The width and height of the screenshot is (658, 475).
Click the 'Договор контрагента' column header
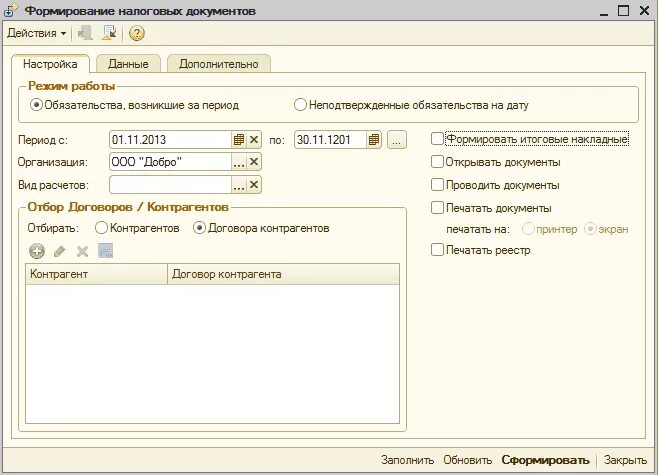coord(283,274)
